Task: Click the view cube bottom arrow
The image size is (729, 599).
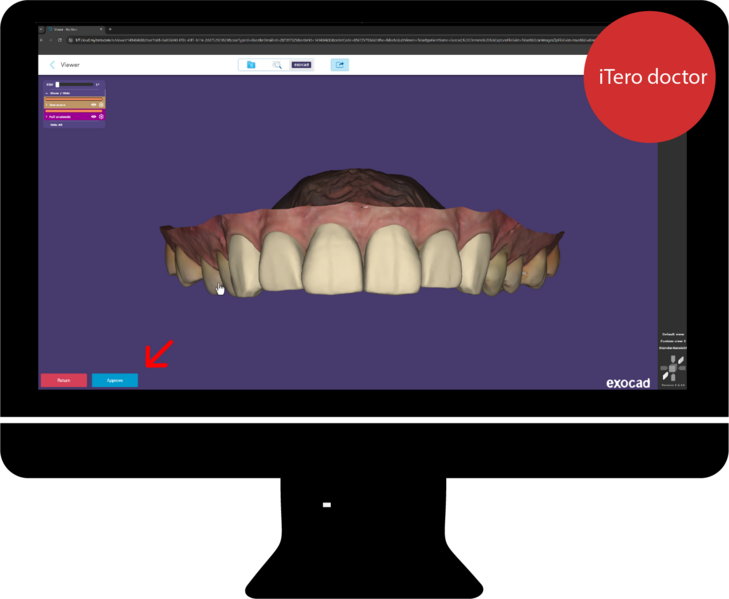Action: coord(673,377)
